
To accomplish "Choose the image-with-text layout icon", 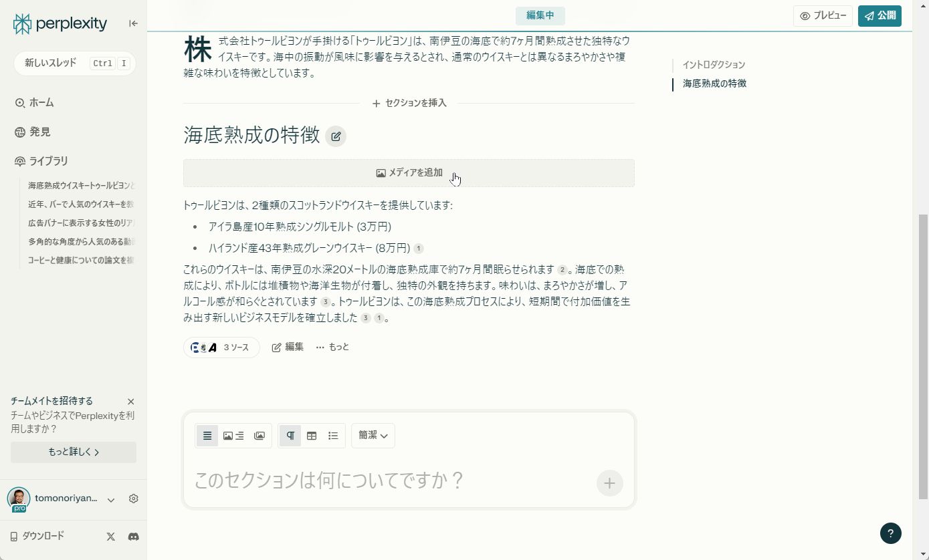I will [233, 435].
